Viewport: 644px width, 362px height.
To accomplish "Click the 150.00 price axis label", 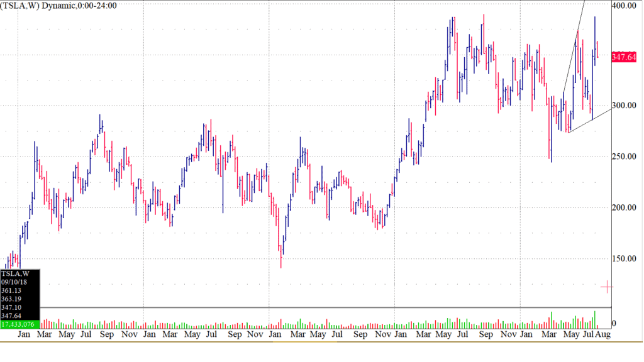I will tap(624, 258).
